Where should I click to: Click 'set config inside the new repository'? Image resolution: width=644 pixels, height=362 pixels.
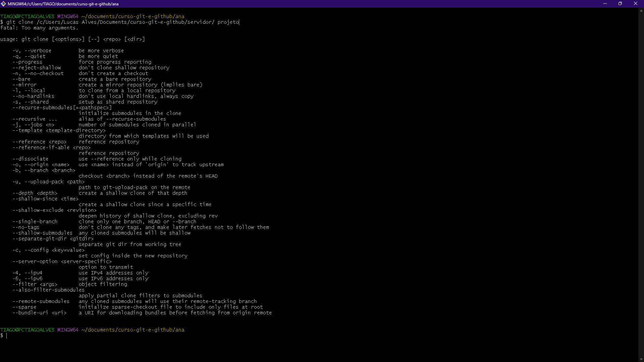click(x=133, y=256)
